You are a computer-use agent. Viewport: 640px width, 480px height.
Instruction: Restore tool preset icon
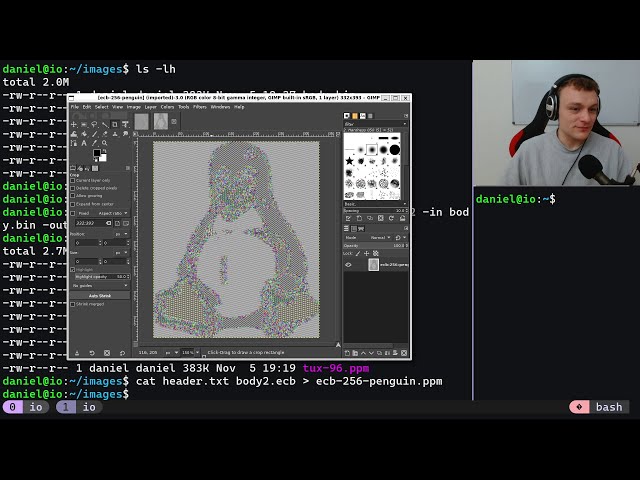(x=92, y=353)
